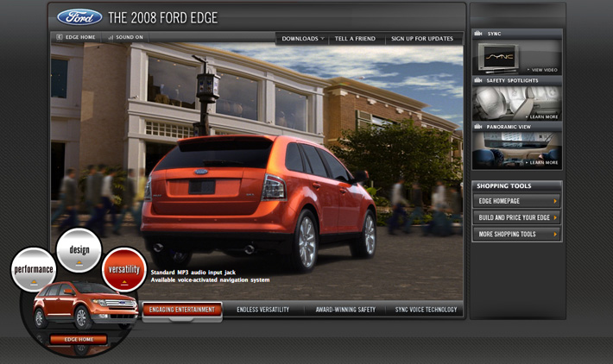
Task: Click Learn More under Safety Spotlights
Action: click(542, 116)
